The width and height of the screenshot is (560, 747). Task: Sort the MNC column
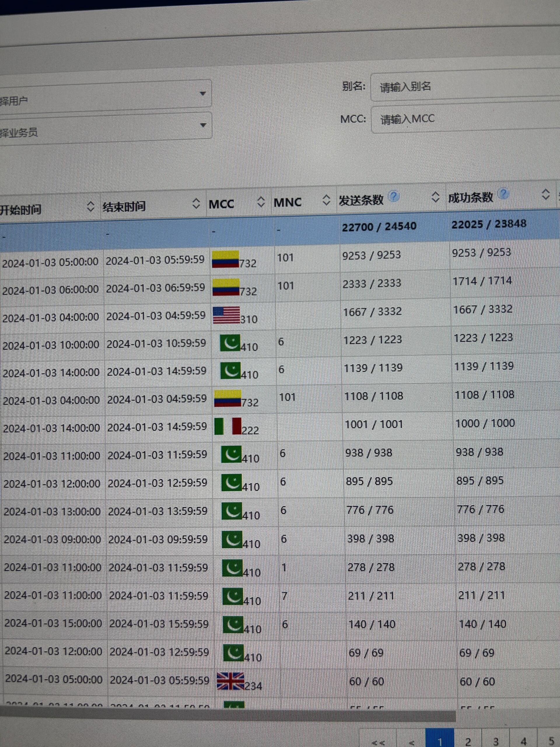click(326, 200)
